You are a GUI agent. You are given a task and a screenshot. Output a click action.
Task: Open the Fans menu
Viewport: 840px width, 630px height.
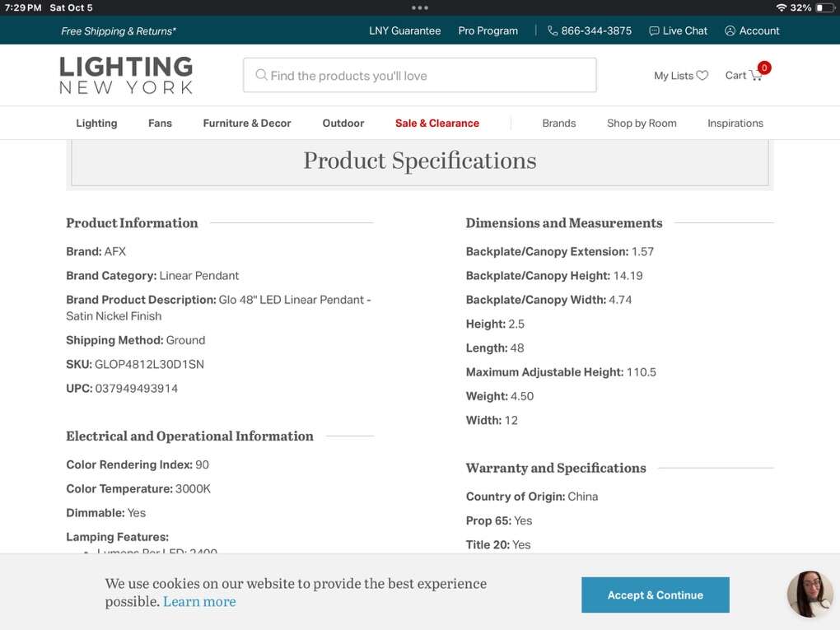tap(160, 124)
